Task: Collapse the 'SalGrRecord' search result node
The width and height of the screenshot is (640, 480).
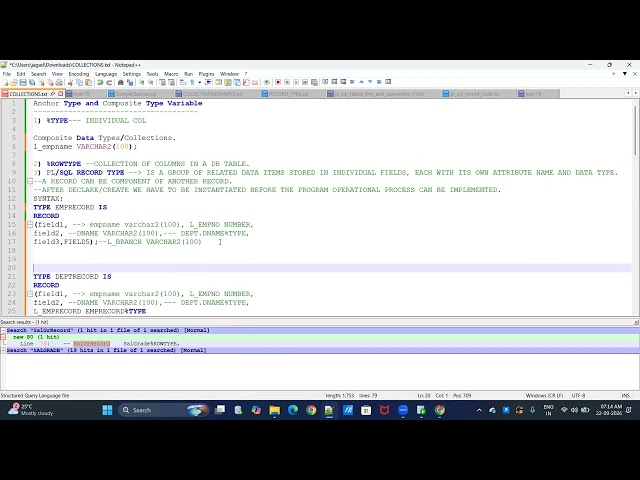Action: 3,330
